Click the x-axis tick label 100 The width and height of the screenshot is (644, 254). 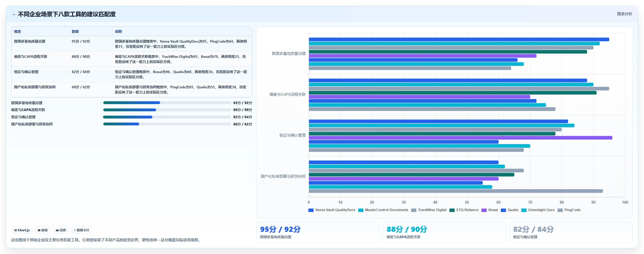click(625, 202)
